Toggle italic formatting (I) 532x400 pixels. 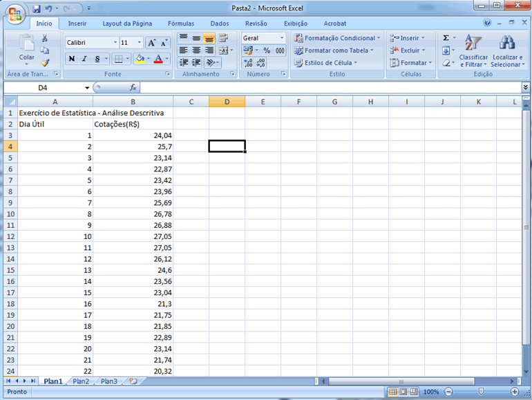[x=84, y=59]
